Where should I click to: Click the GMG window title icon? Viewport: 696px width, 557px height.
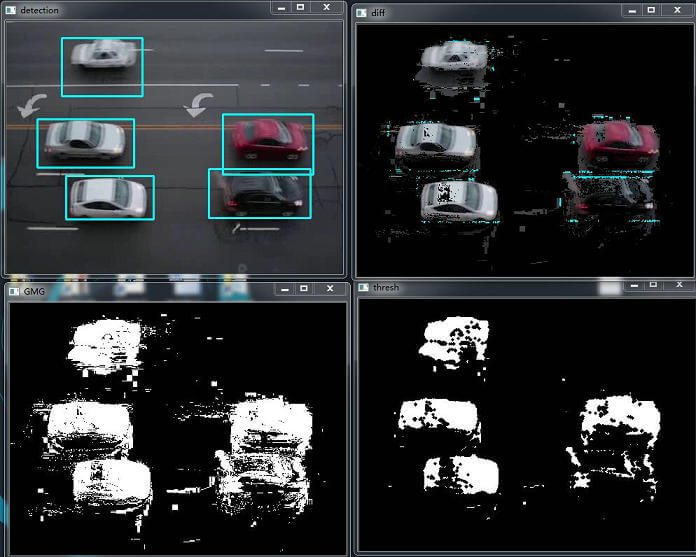click(x=14, y=291)
